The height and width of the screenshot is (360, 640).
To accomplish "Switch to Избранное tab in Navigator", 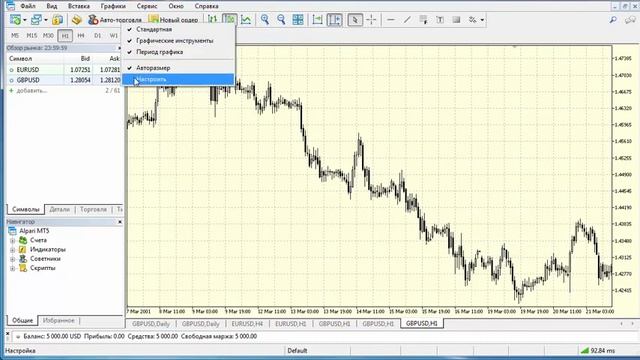I will coord(59,320).
